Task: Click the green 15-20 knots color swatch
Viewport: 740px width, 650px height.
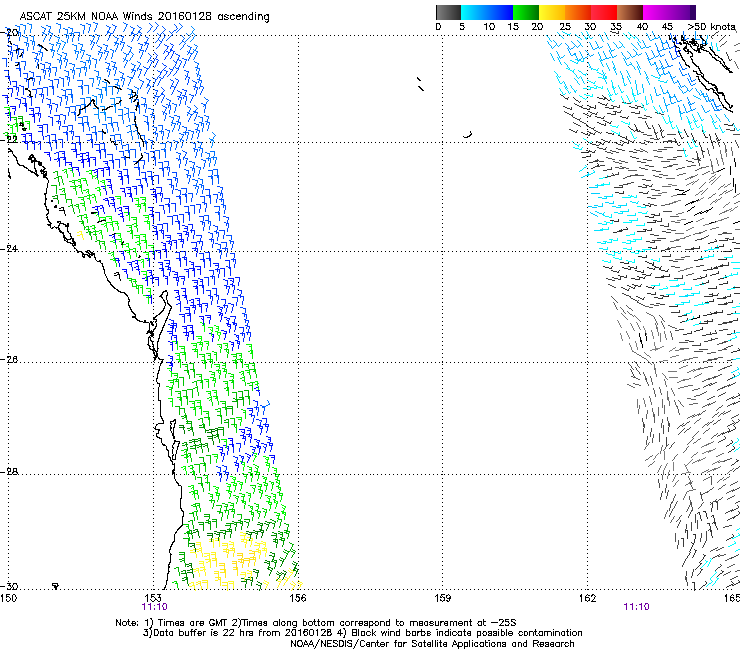Action: click(x=526, y=12)
